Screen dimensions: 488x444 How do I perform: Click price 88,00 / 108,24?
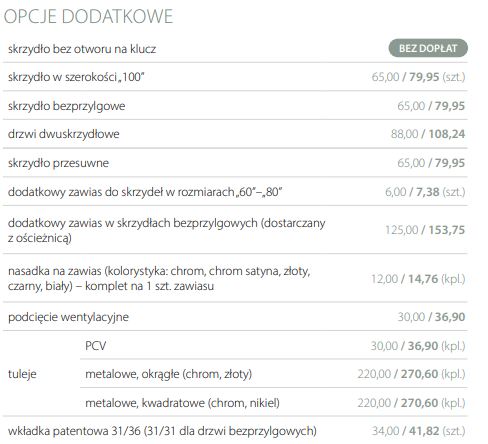[428, 134]
